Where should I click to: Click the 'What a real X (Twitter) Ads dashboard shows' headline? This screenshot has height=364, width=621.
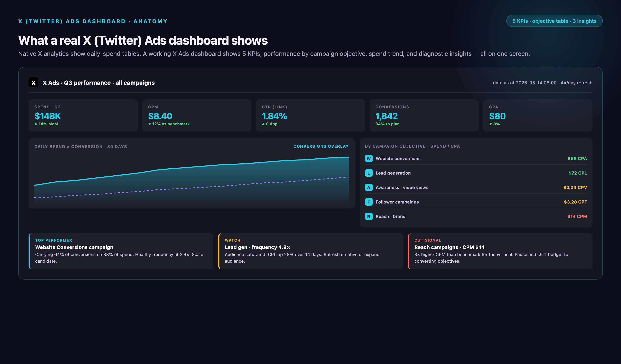point(143,40)
